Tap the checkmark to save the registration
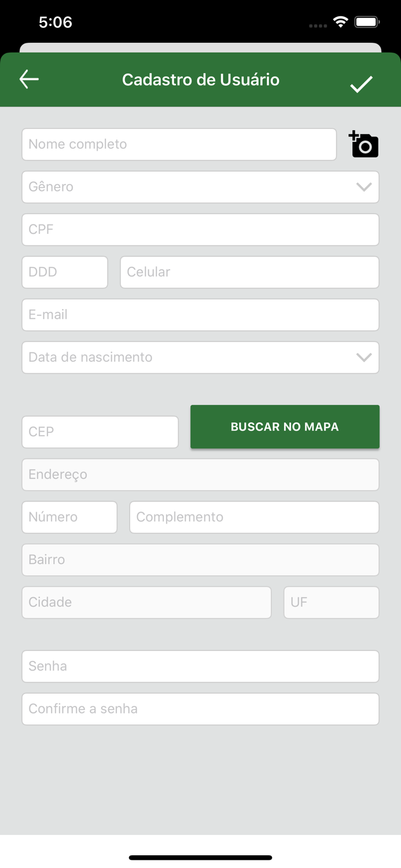Screen dimensions: 401x868 click(362, 83)
